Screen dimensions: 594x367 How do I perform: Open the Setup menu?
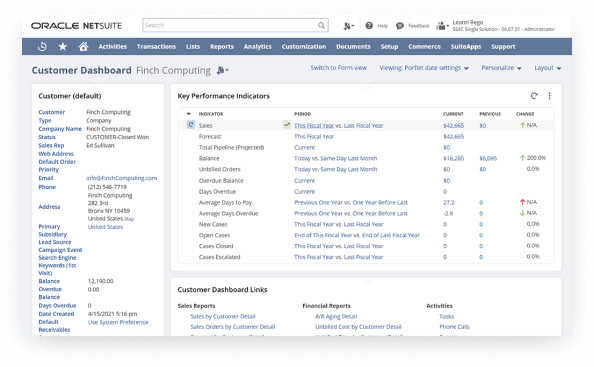pyautogui.click(x=389, y=47)
